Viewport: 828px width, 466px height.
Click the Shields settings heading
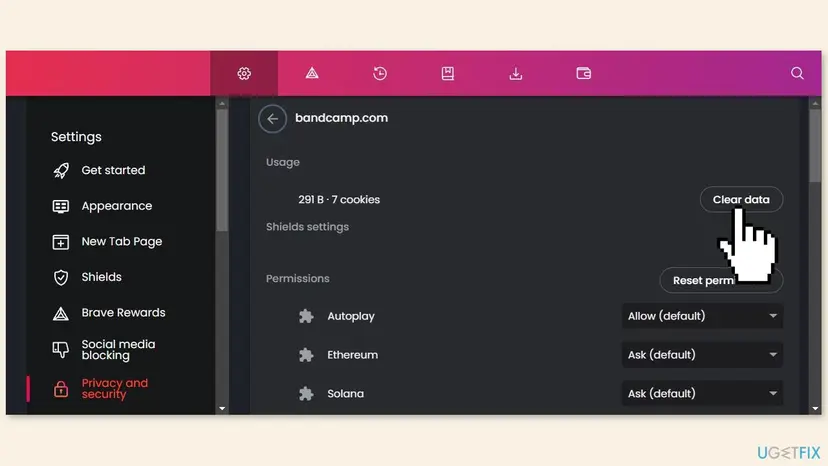(307, 227)
